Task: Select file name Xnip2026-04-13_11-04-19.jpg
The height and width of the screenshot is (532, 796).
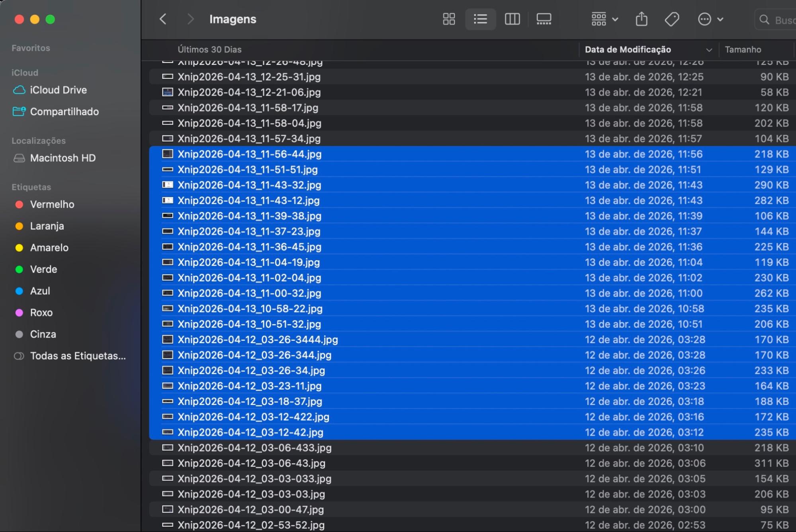Action: [248, 262]
